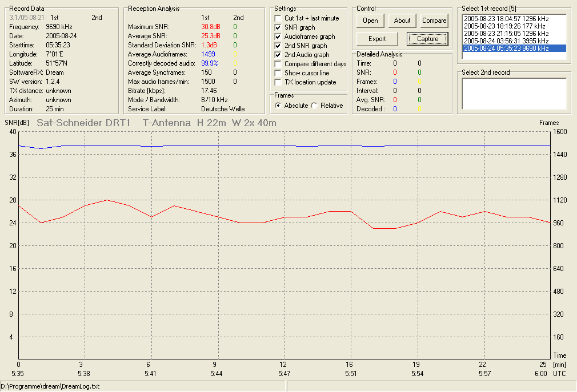Click the Open button

click(x=370, y=21)
